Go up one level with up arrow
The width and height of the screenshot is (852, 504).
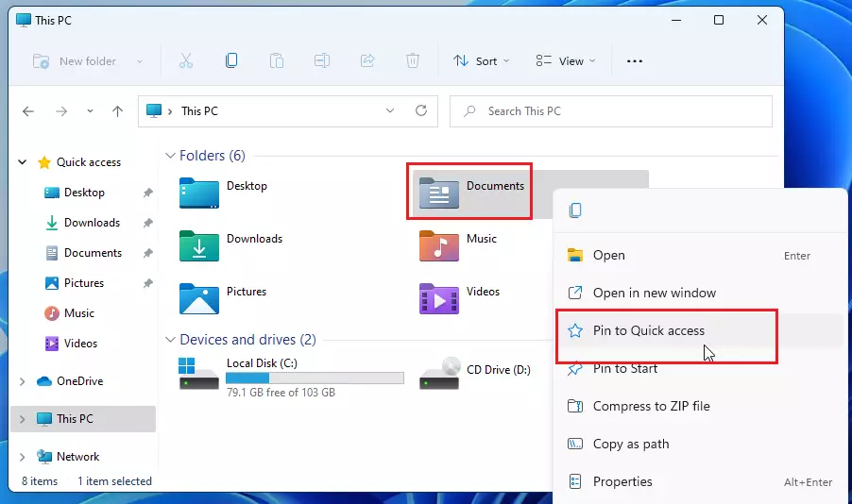(x=117, y=111)
